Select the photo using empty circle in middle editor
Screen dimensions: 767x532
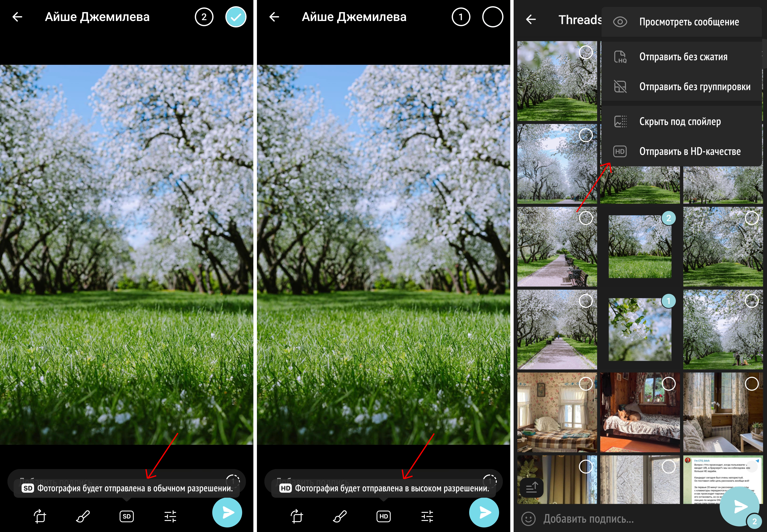pos(492,17)
